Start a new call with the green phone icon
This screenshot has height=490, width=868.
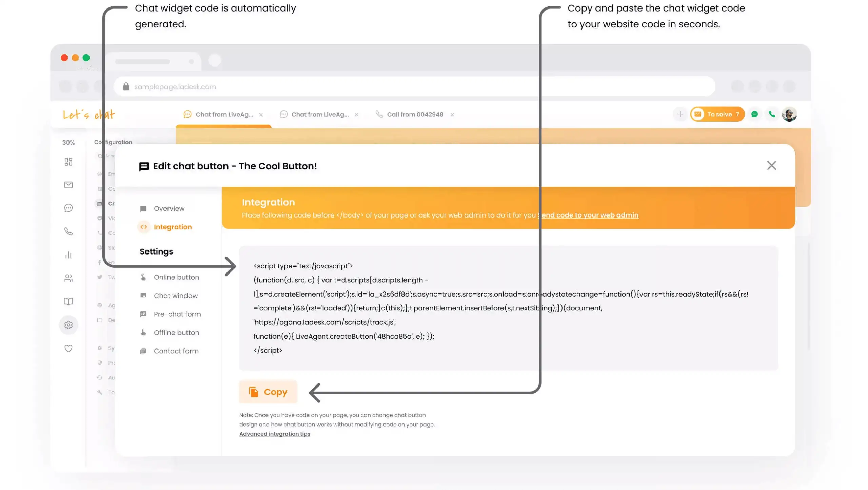point(772,114)
